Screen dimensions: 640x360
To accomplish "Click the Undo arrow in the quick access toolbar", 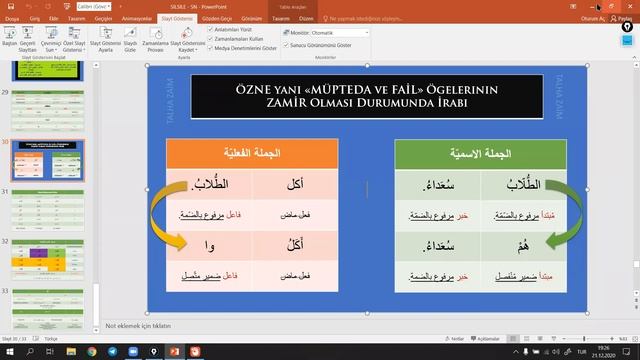I will 29,7.
